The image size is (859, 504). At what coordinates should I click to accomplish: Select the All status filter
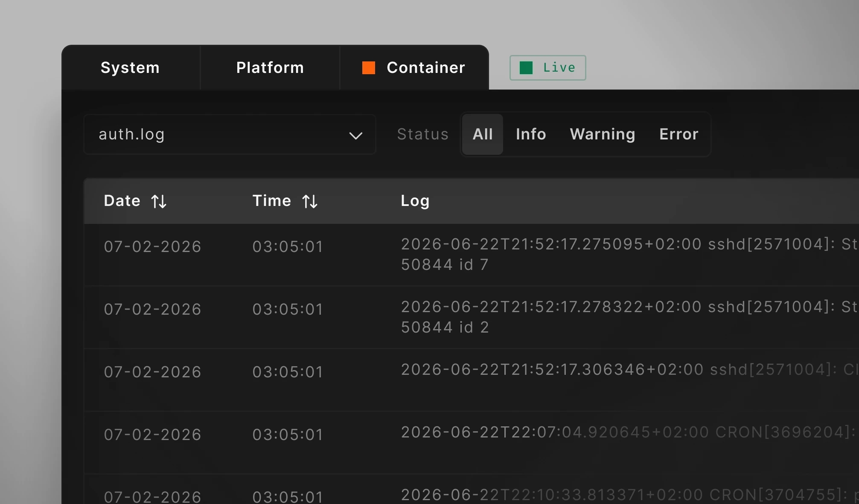tap(483, 134)
